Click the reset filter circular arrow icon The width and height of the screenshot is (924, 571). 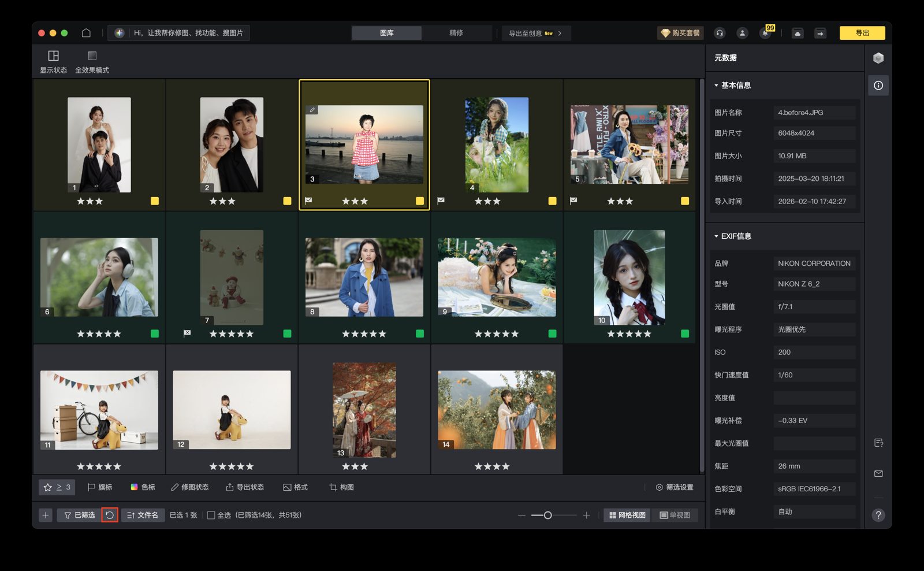(110, 515)
